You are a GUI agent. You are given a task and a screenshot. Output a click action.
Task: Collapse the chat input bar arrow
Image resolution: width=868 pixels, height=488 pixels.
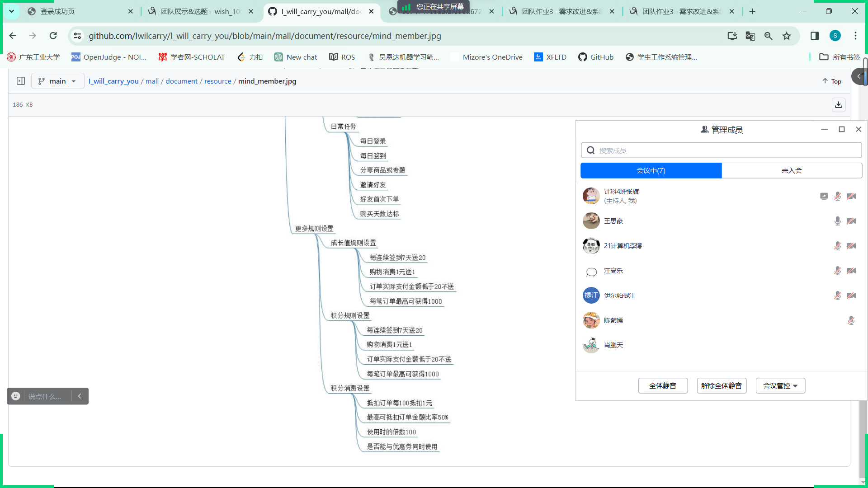pyautogui.click(x=80, y=396)
